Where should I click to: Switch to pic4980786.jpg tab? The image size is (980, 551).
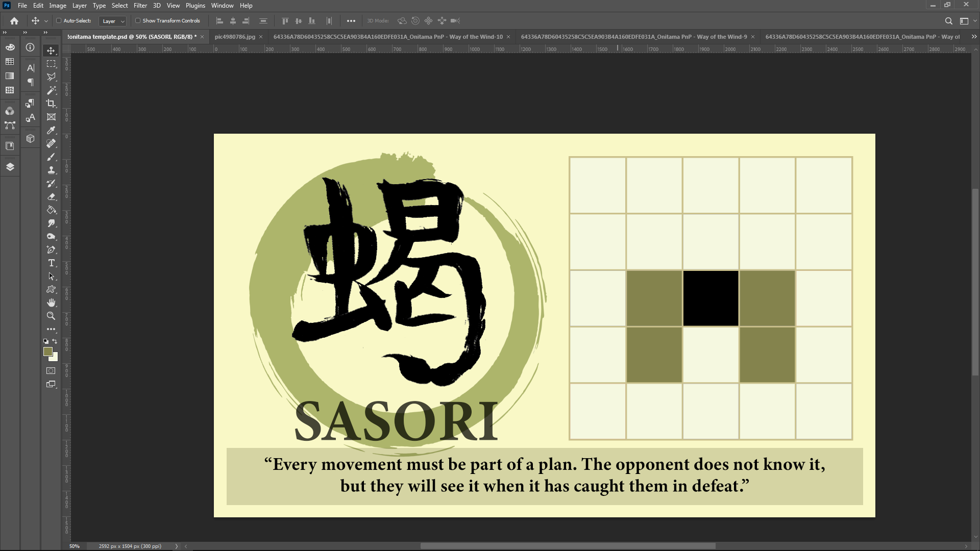point(235,37)
